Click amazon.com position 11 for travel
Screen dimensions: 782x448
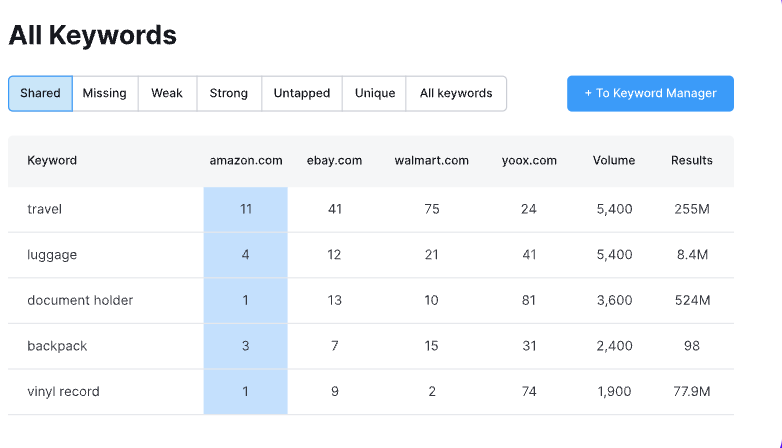(x=245, y=209)
